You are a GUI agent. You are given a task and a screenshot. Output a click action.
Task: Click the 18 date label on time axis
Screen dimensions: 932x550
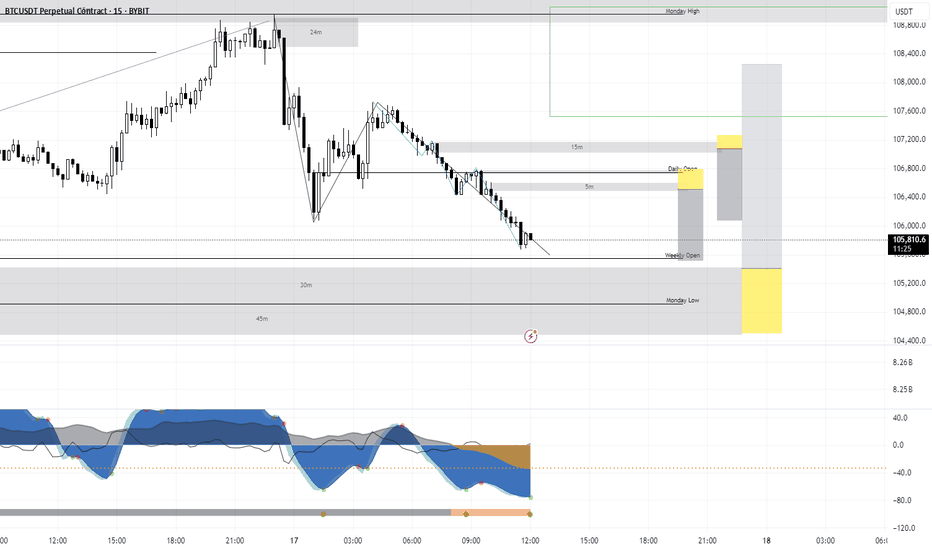click(766, 540)
